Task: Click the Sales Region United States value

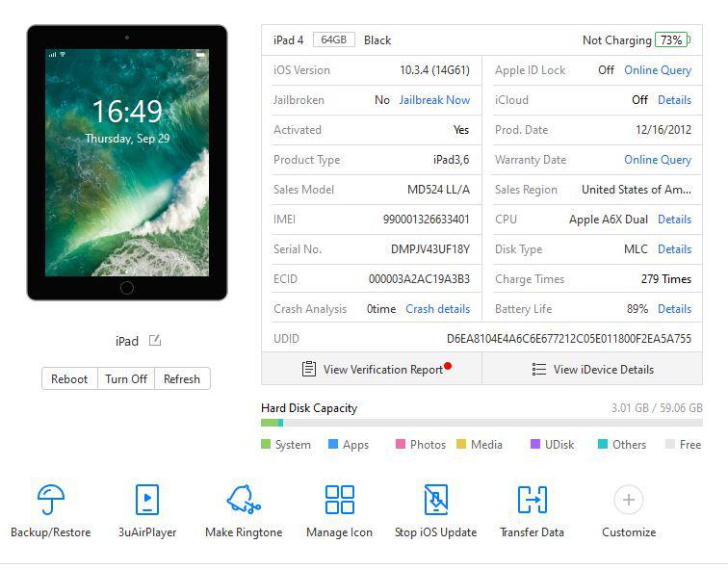Action: [637, 190]
